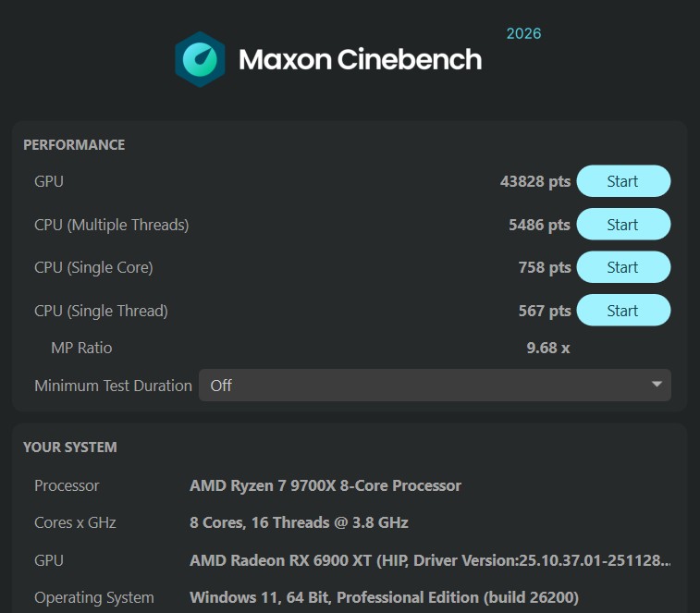The height and width of the screenshot is (613, 700).
Task: Select the 758 pts single core score
Action: point(545,267)
